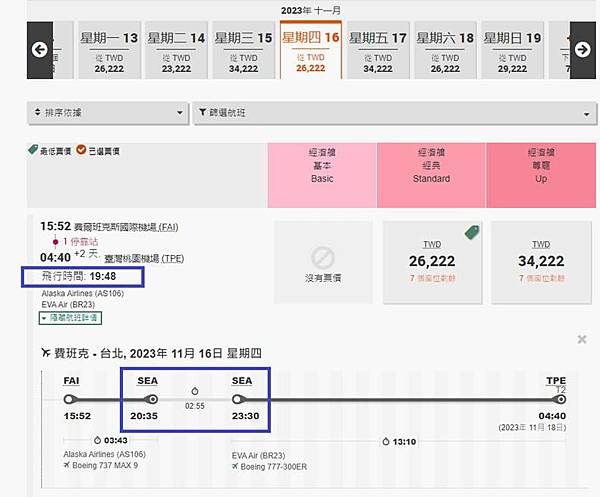Viewport: 600px width, 497px height.
Task: Select Friday 17 date tab
Action: [378, 51]
